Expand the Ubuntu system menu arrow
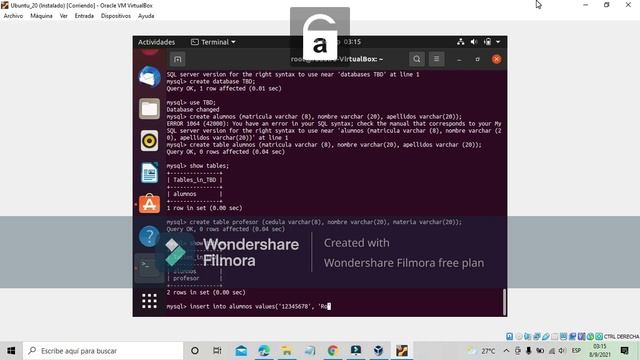This screenshot has height=360, width=640. [498, 42]
